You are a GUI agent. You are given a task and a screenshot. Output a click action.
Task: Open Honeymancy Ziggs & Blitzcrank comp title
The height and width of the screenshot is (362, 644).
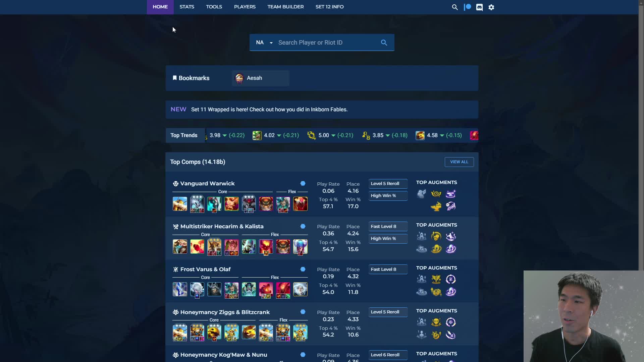pos(225,312)
